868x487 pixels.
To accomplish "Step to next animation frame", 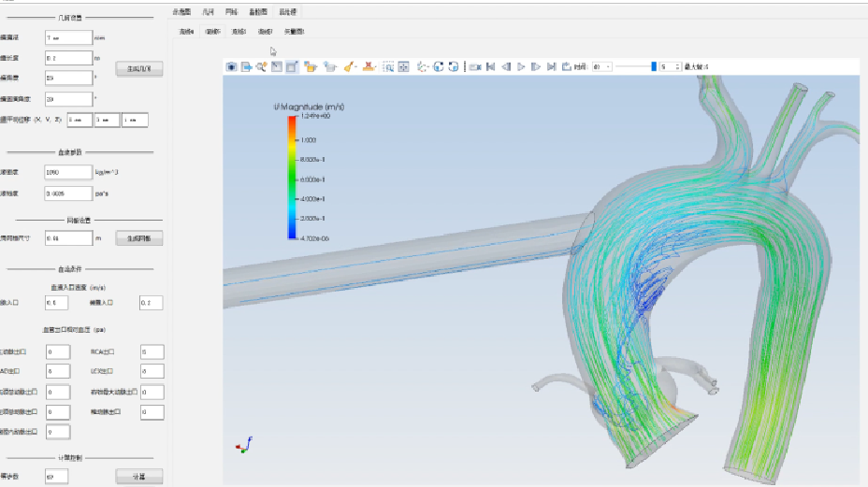I will pos(536,66).
